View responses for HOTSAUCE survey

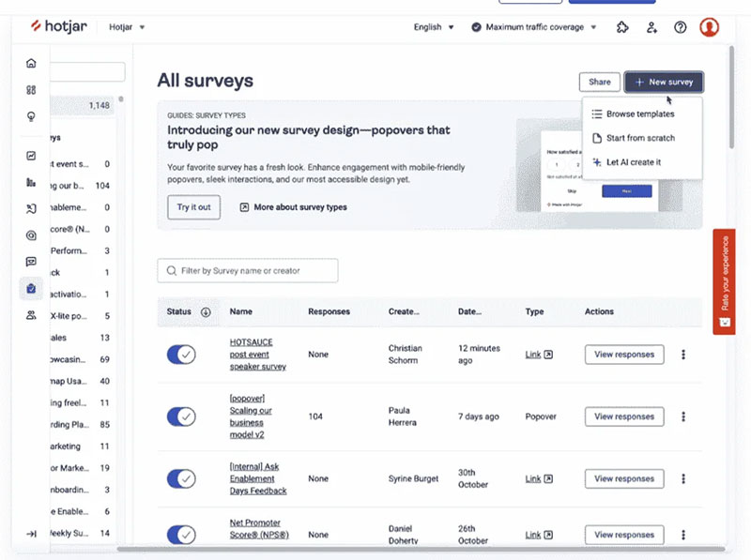click(x=624, y=355)
